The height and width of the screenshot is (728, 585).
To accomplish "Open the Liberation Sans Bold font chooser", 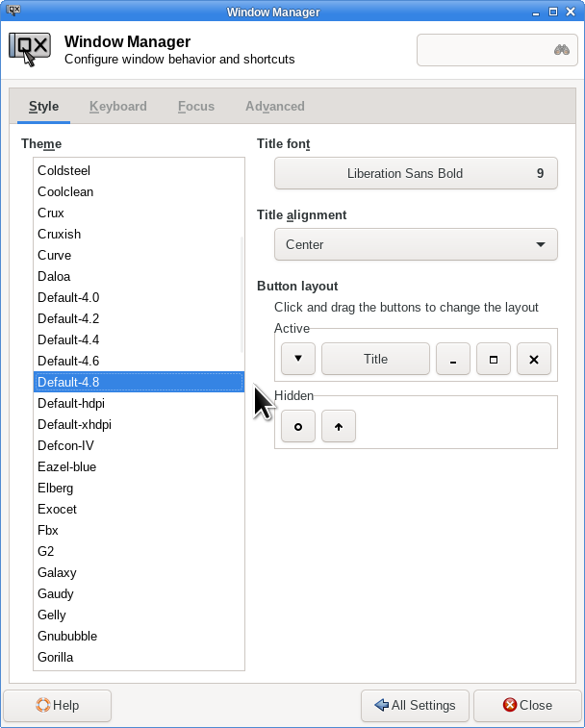I will tap(416, 173).
